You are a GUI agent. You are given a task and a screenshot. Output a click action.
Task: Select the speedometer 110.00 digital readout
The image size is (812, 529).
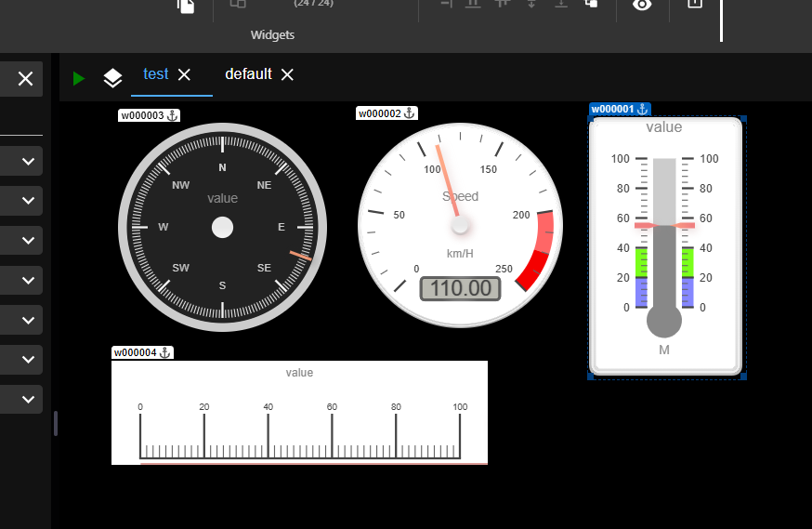pyautogui.click(x=460, y=288)
